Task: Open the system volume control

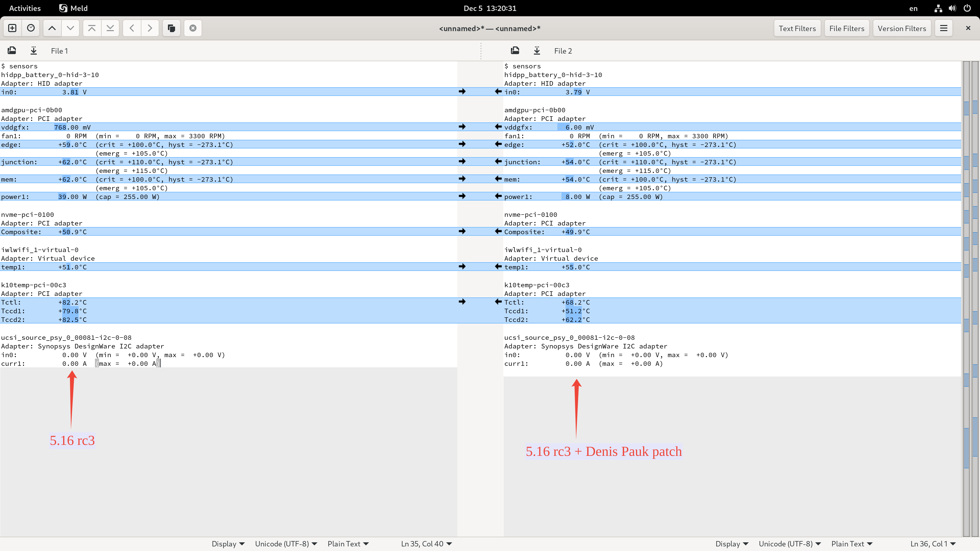Action: (952, 8)
